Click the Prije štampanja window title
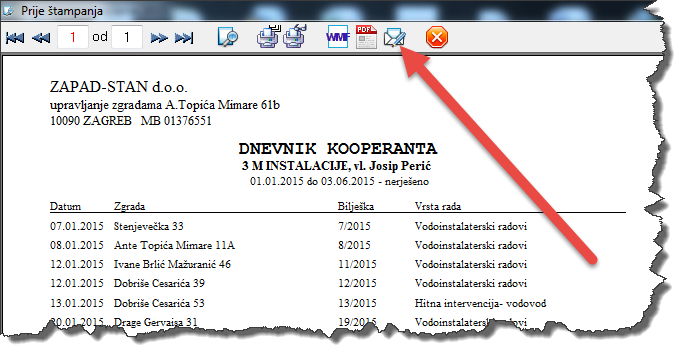 [x=62, y=11]
